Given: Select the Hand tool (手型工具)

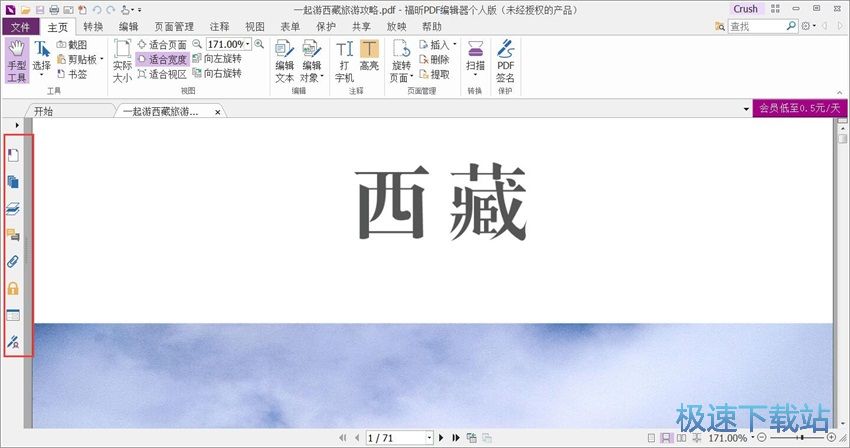Looking at the screenshot, I should coord(17,61).
